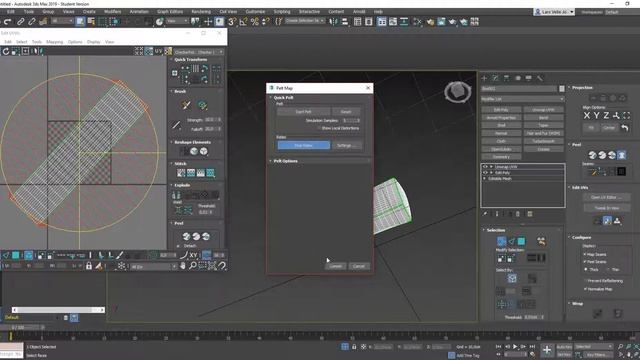Cancel the Pelt Map dialog
640x360 pixels.
coord(359,266)
